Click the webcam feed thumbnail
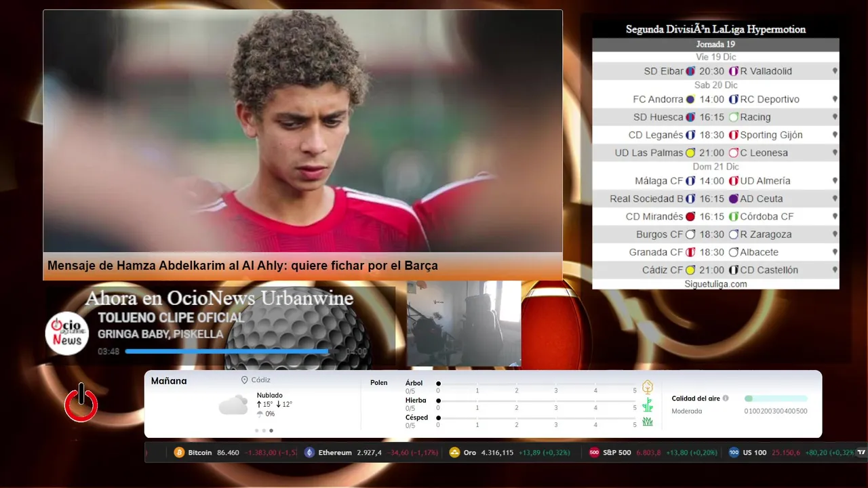The width and height of the screenshot is (868, 488). pyautogui.click(x=464, y=323)
